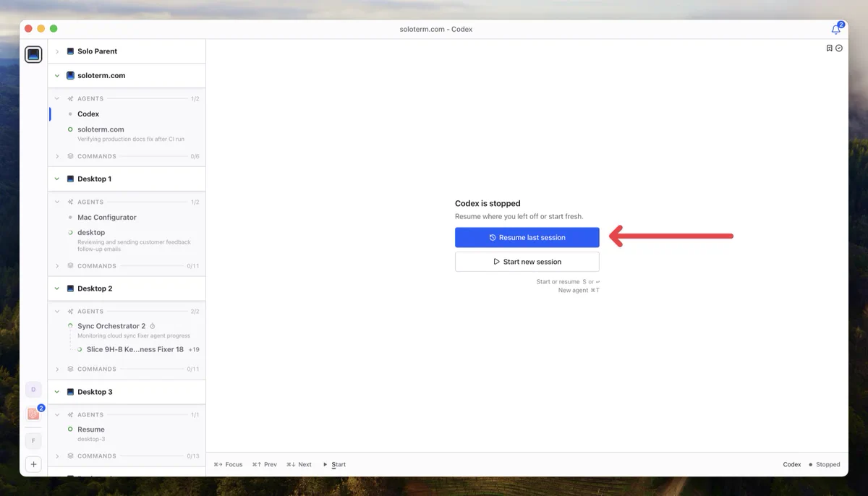Expand COMMANDS section showing 0/6
The width and height of the screenshot is (868, 496).
pos(57,156)
